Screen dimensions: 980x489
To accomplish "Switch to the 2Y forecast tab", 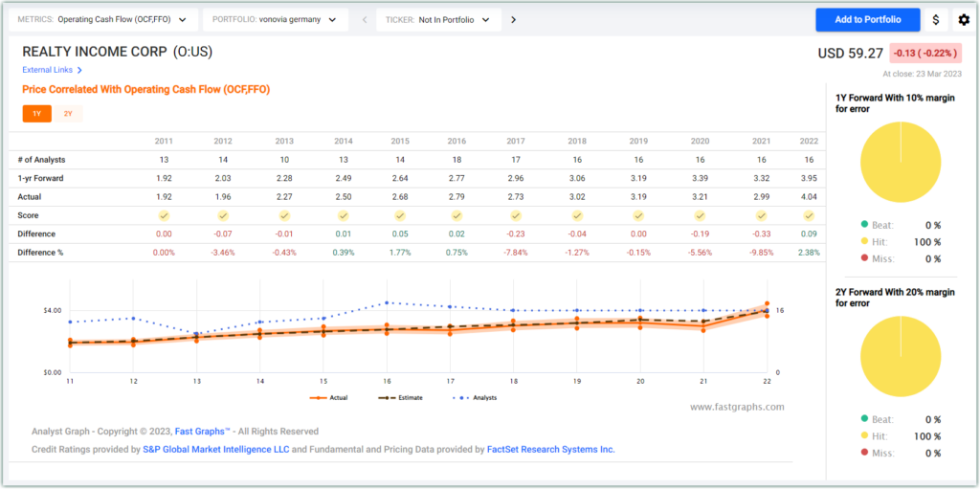I will (68, 114).
